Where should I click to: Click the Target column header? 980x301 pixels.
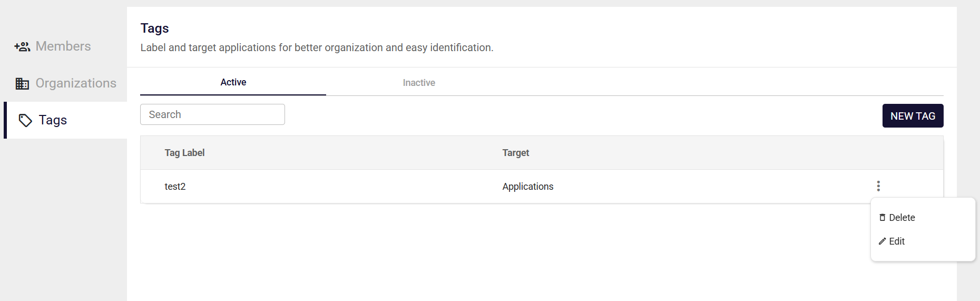point(515,153)
